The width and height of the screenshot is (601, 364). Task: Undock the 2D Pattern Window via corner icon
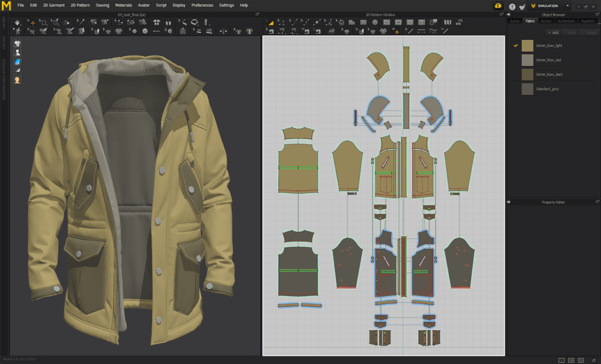500,13
